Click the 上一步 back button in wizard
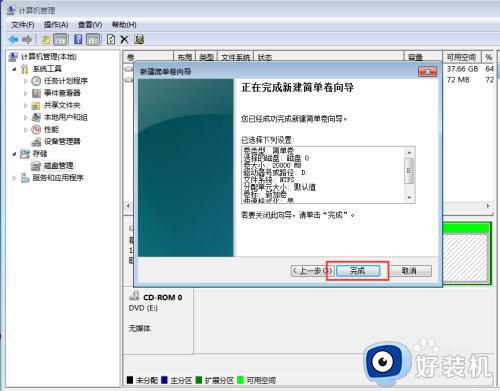The width and height of the screenshot is (500, 391). click(312, 271)
